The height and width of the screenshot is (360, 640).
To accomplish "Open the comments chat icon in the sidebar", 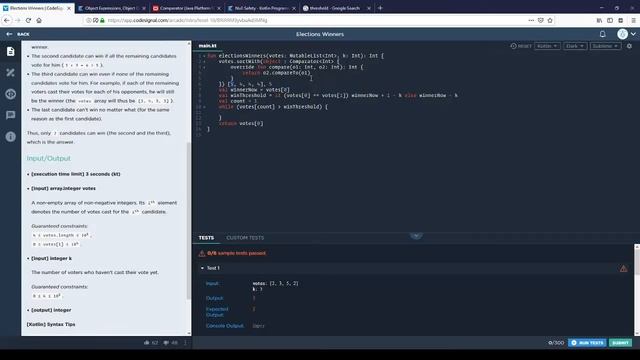I will click(x=11, y=115).
